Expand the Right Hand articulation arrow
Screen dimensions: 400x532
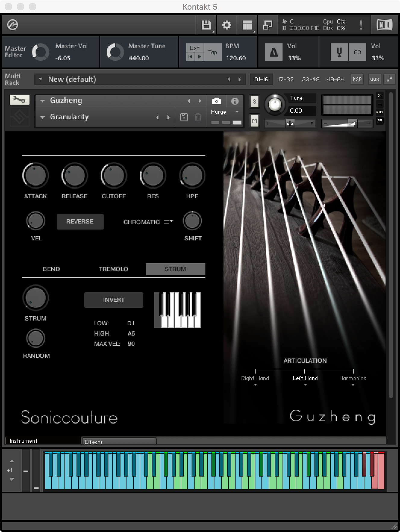pyautogui.click(x=255, y=385)
